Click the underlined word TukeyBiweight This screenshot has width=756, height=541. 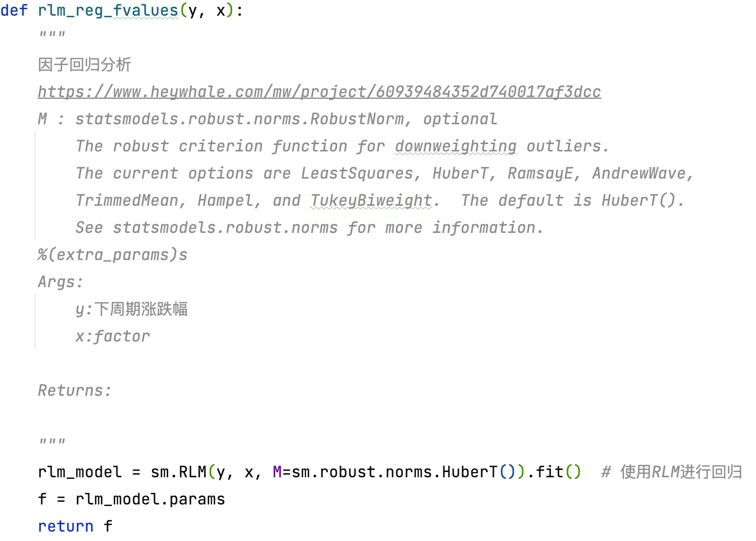[x=371, y=201]
